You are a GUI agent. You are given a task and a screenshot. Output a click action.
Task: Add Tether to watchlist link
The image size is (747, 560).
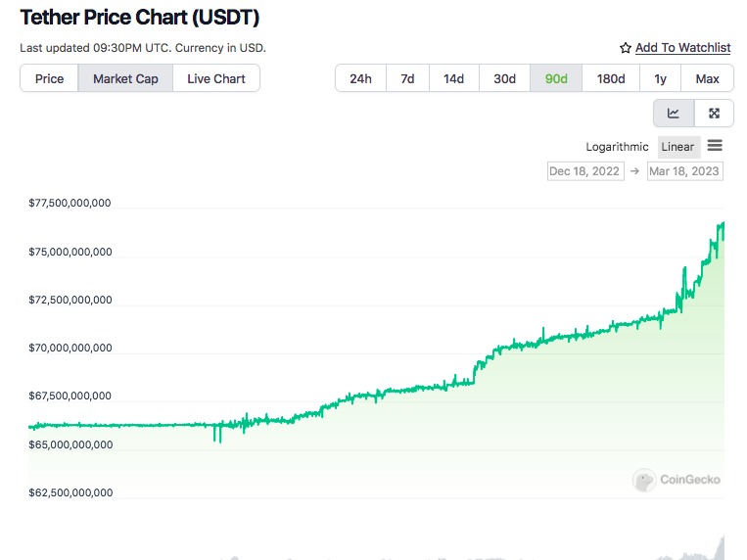click(682, 48)
